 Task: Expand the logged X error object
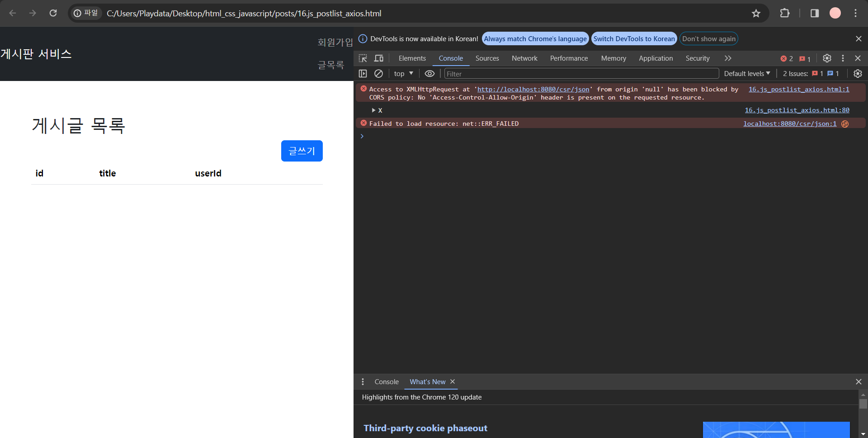(373, 110)
